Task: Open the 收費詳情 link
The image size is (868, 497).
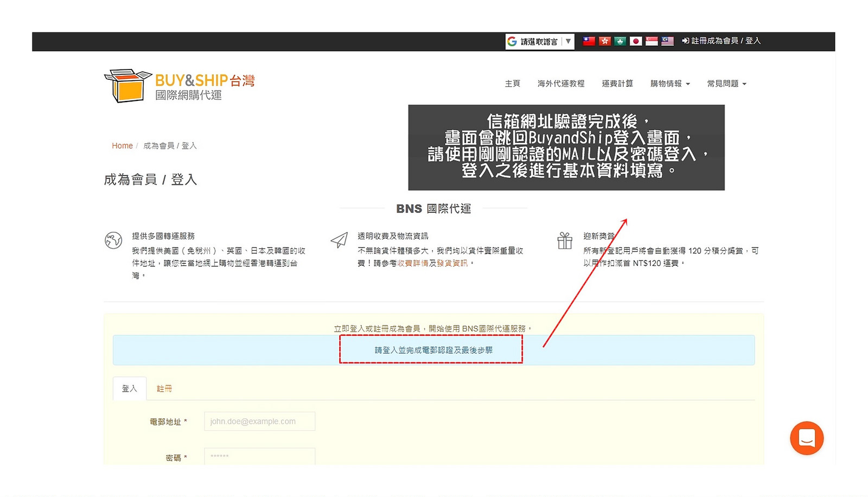Action: tap(413, 263)
